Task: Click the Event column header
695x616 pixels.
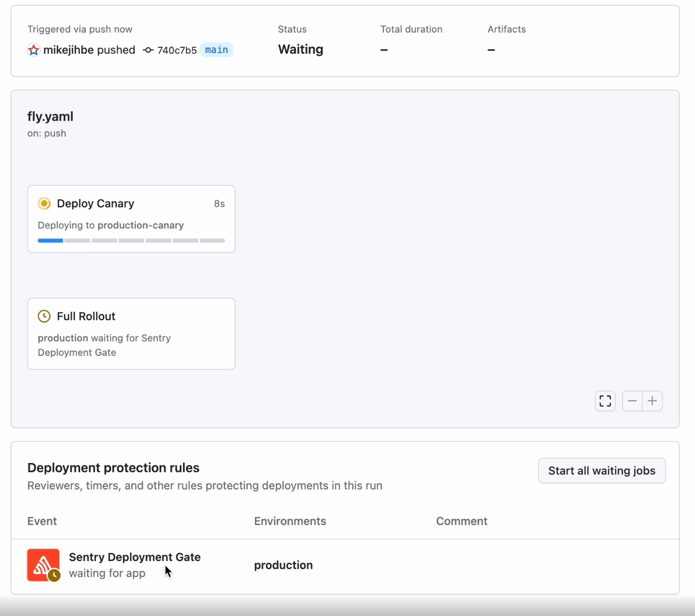Action: 42,521
